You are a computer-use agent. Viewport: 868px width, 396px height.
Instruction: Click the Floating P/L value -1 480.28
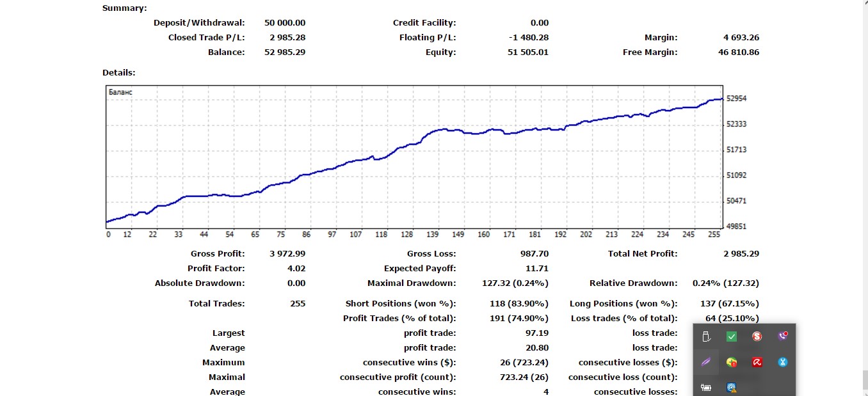[x=529, y=37]
